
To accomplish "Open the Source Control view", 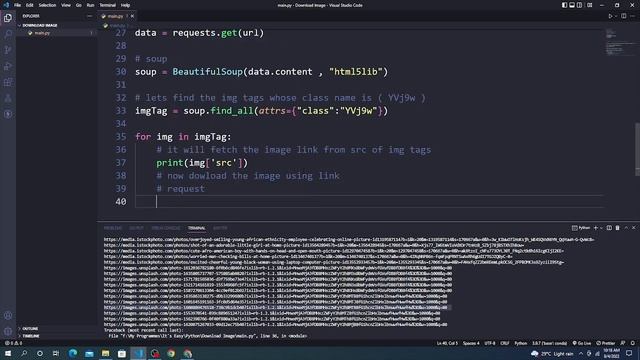I will click(x=8, y=50).
